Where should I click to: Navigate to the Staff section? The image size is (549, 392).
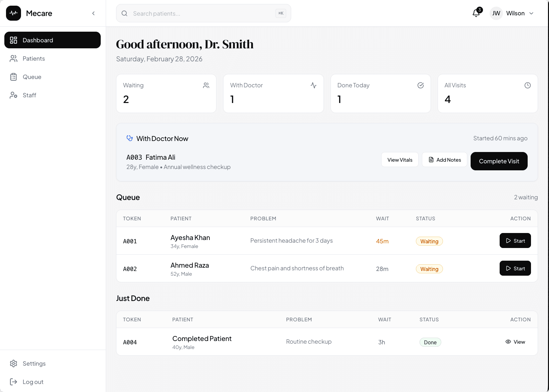(52, 95)
